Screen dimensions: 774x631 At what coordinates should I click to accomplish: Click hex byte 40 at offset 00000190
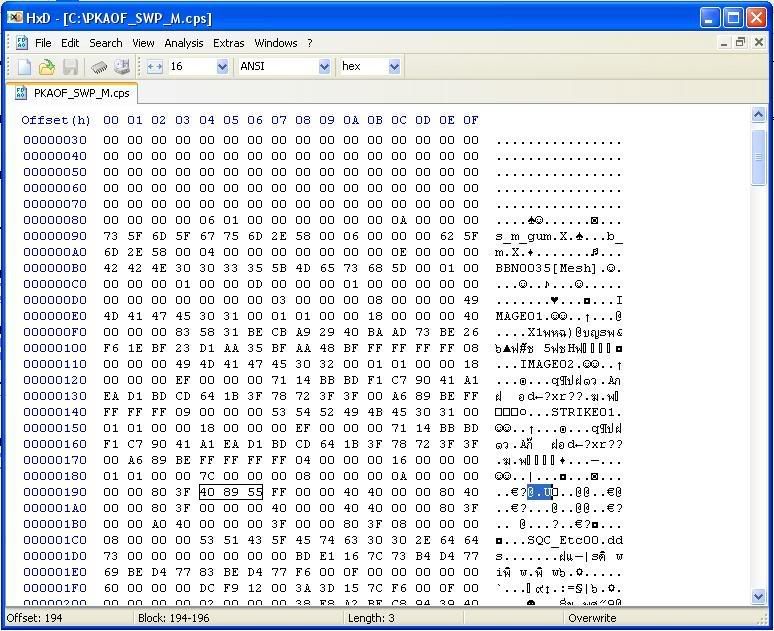pos(207,492)
